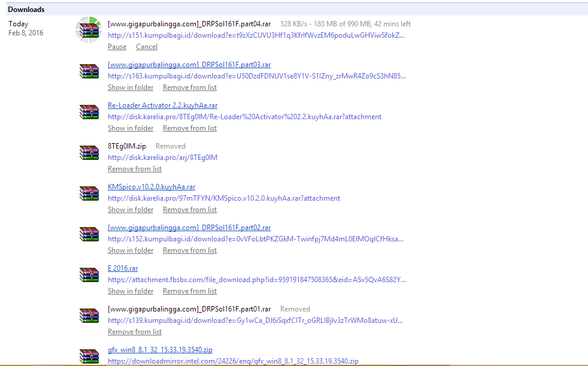
Task: Click the archive icon for Re-Loader Activator 2.2
Action: 89,112
